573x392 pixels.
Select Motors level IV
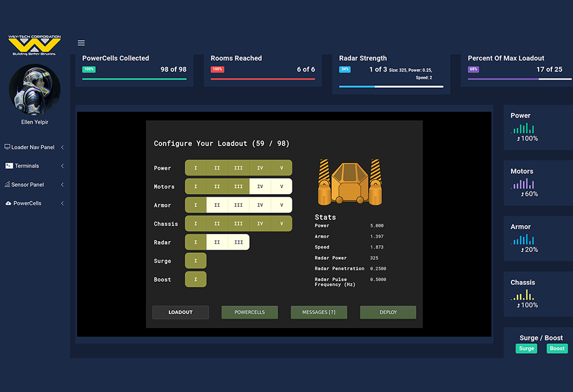260,186
